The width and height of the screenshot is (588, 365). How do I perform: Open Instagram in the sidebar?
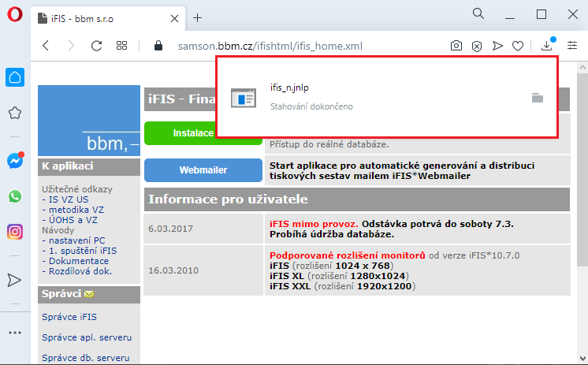tap(15, 232)
